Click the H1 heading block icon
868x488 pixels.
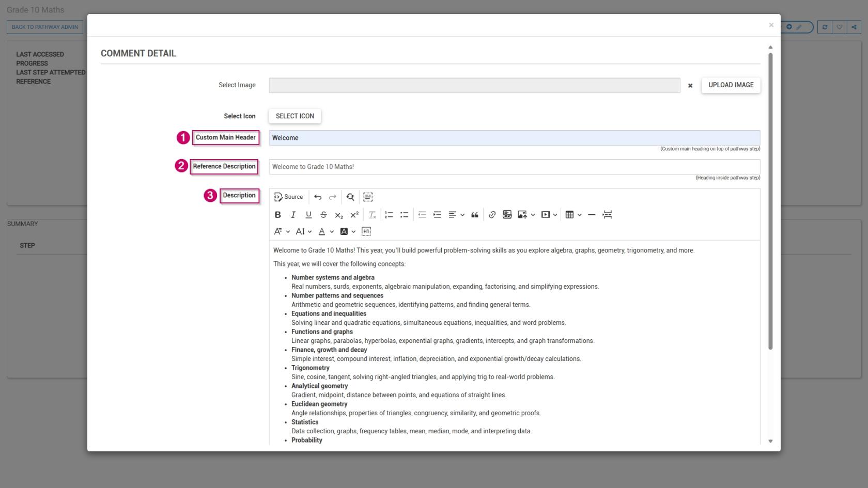tap(366, 231)
